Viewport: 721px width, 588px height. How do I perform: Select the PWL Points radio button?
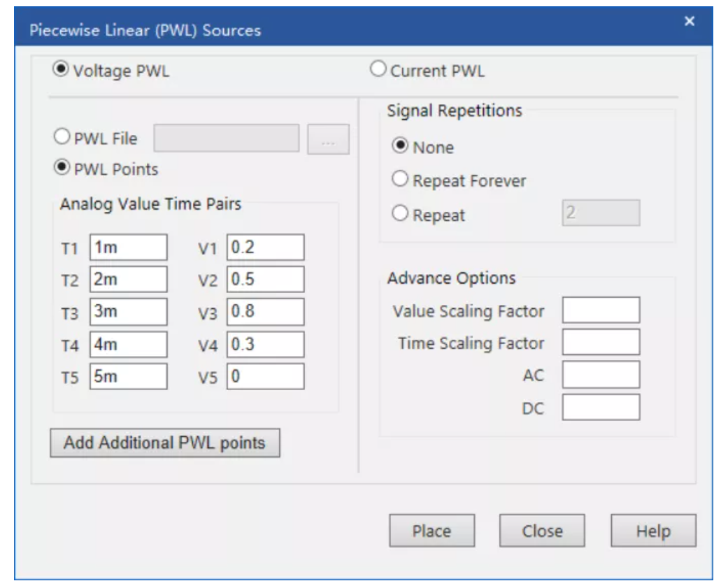(62, 168)
